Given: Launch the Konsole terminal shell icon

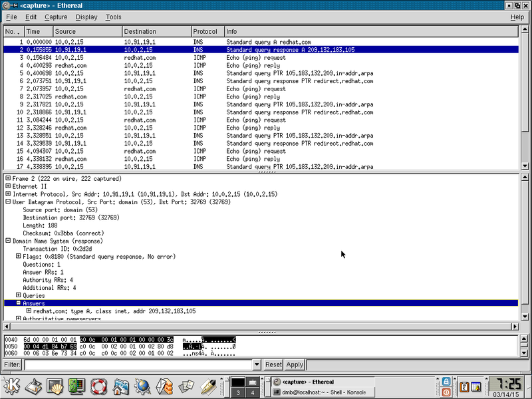Looking at the screenshot, I should [55, 386].
